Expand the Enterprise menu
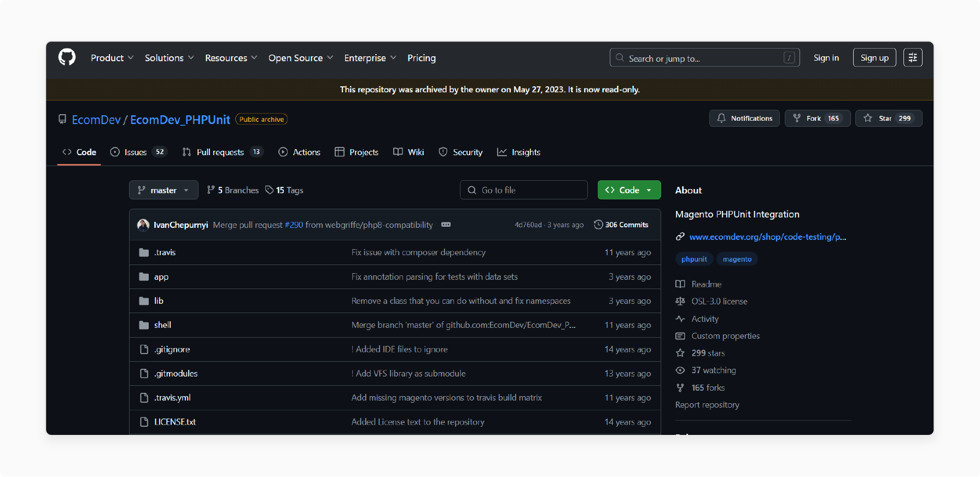Image resolution: width=980 pixels, height=477 pixels. click(x=370, y=58)
